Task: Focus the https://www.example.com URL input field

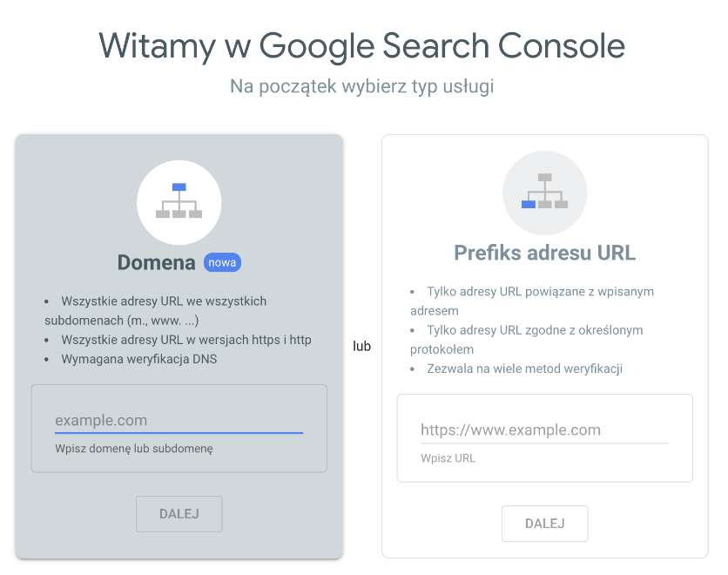Action: click(x=544, y=430)
